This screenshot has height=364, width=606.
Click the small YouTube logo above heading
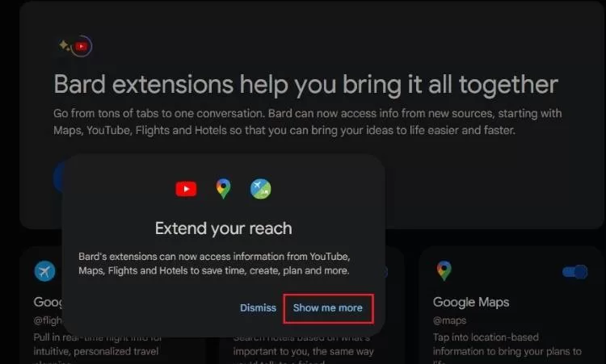click(x=81, y=46)
